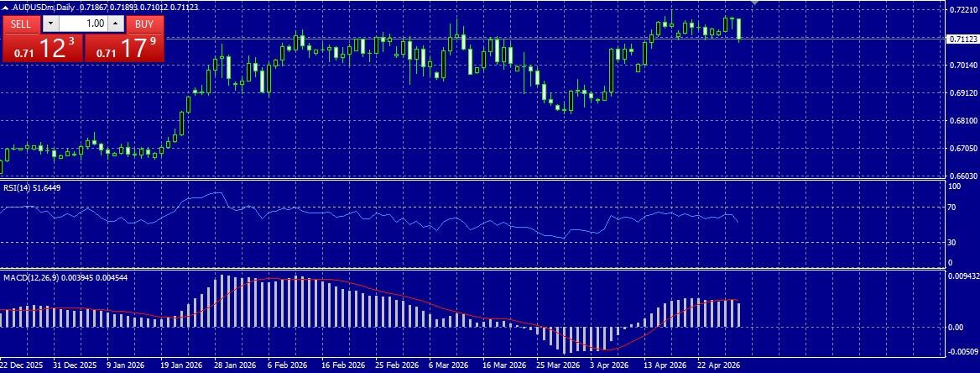980x373 pixels.
Task: Click the current price tag 0.71123
Action: 962,39
